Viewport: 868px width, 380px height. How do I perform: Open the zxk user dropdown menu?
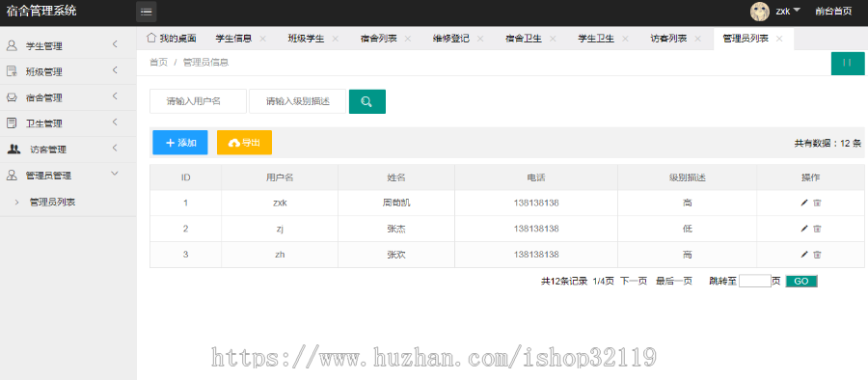tap(788, 11)
